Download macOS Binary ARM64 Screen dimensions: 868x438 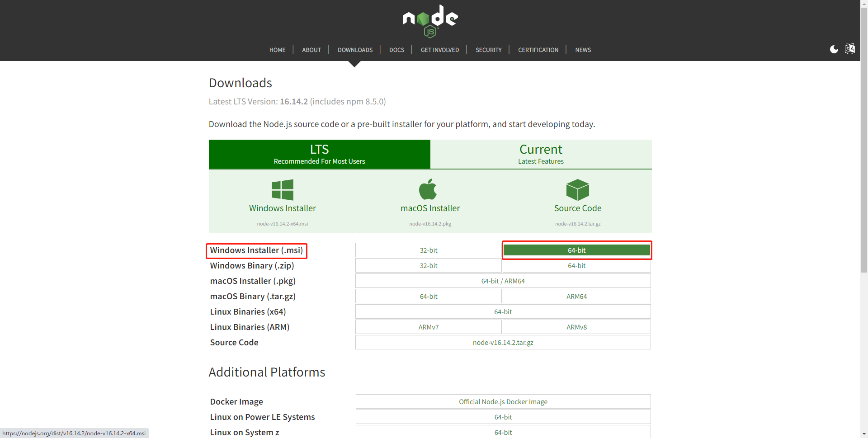pyautogui.click(x=577, y=297)
